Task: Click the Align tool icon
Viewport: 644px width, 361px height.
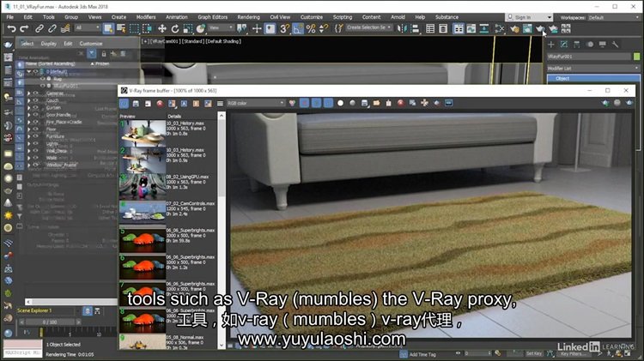Action: pyautogui.click(x=415, y=28)
